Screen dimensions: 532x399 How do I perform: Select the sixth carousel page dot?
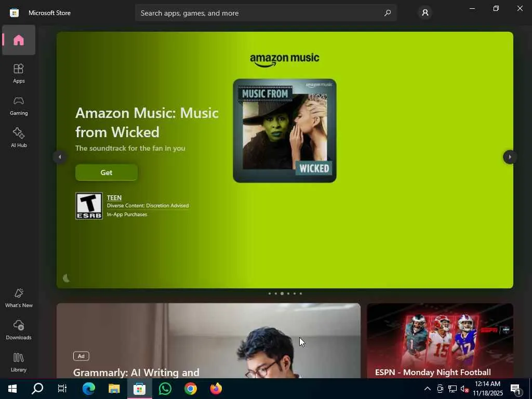coord(301,294)
